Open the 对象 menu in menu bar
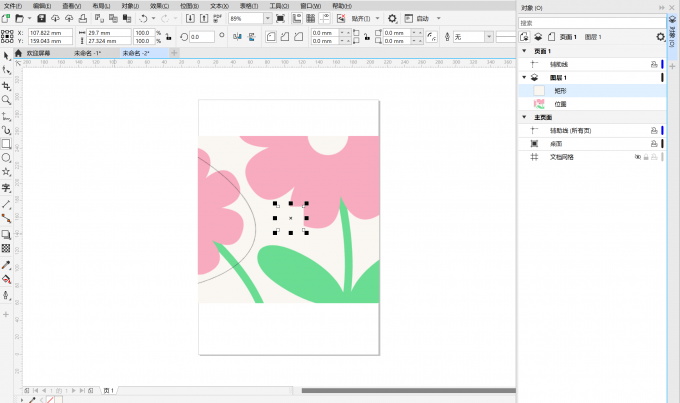 click(x=129, y=5)
